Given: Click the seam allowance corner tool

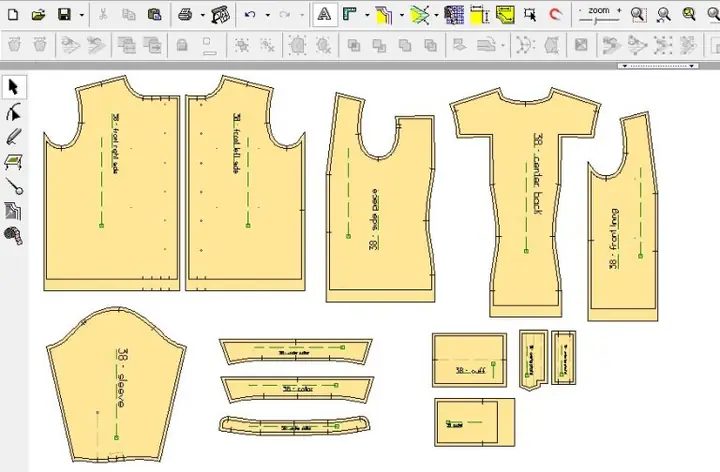Looking at the screenshot, I should click(350, 15).
